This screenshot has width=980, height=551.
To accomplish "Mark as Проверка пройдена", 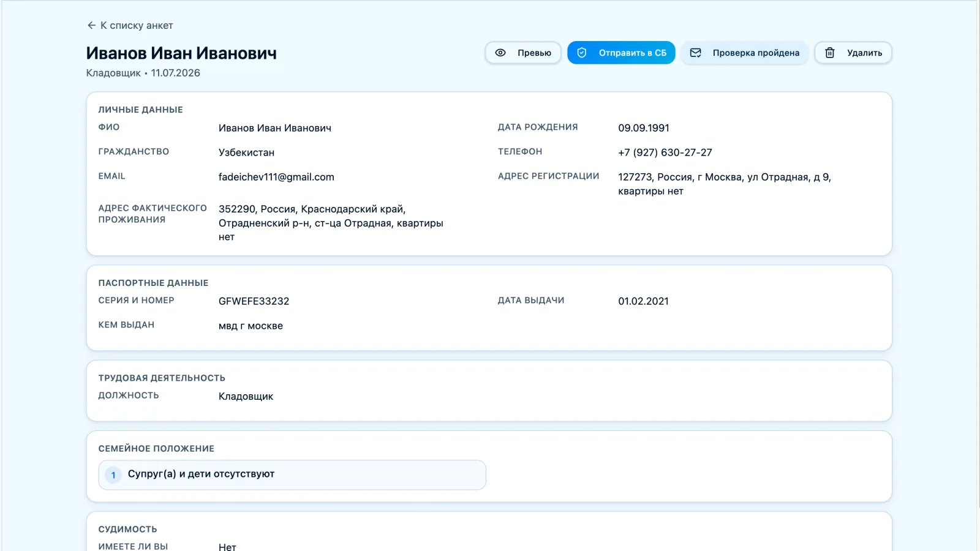I will pos(745,53).
